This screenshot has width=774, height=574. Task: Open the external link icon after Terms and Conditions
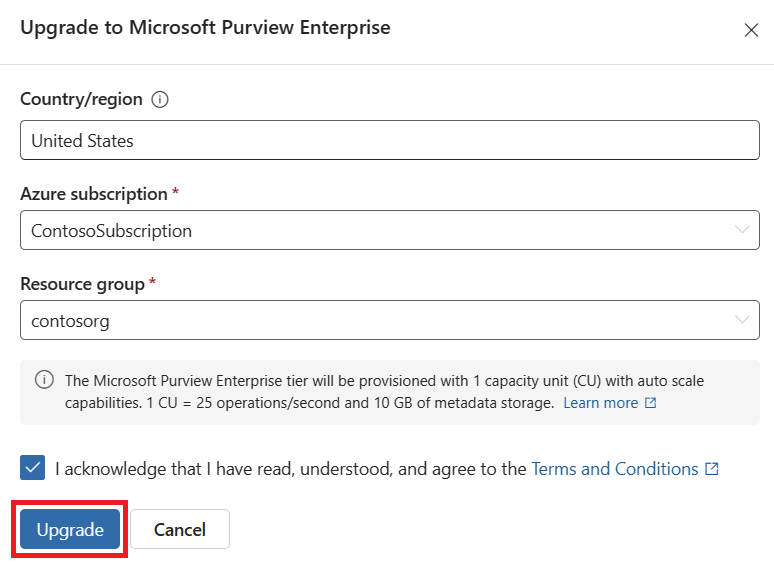pyautogui.click(x=711, y=468)
